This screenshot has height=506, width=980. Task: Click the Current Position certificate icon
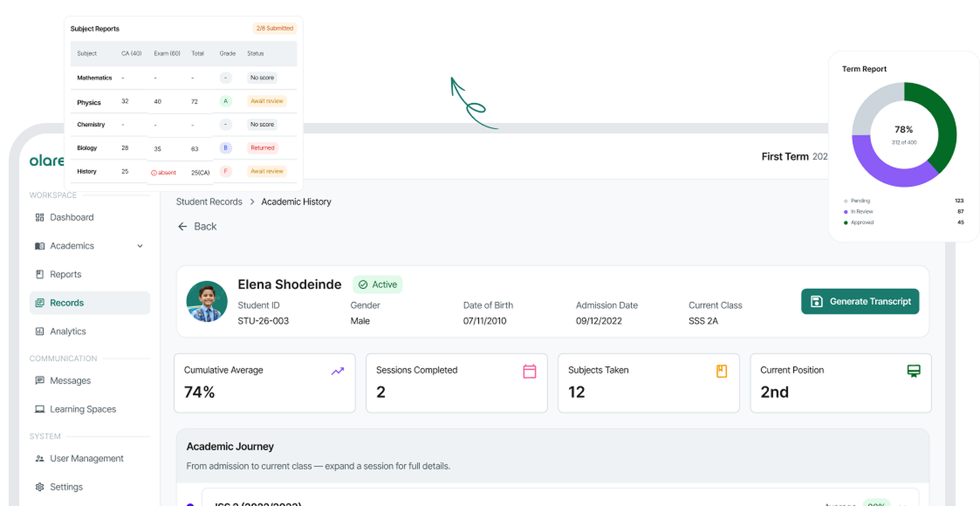914,371
